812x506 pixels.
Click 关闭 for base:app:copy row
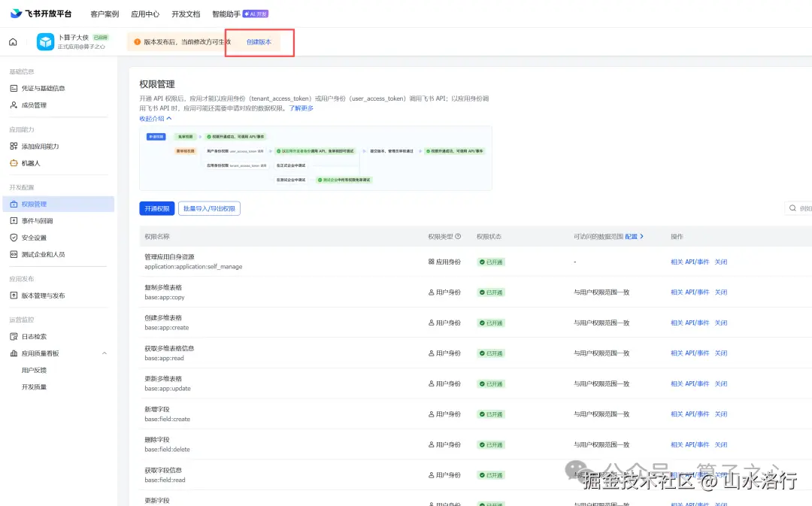click(721, 292)
